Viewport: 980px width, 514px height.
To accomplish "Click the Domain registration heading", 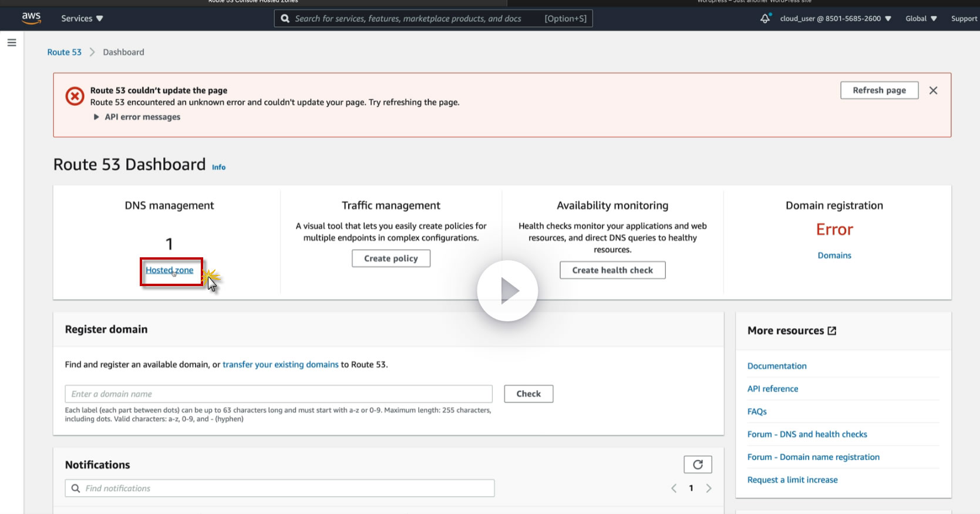I will click(834, 206).
